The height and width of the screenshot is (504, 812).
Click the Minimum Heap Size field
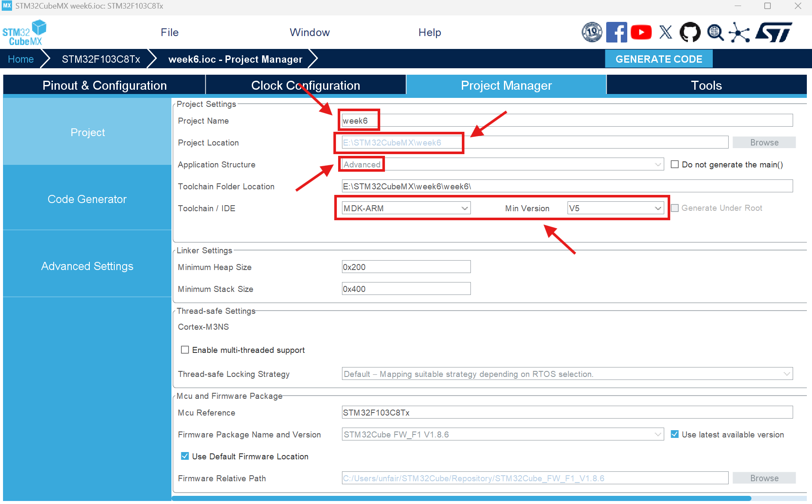coord(406,267)
